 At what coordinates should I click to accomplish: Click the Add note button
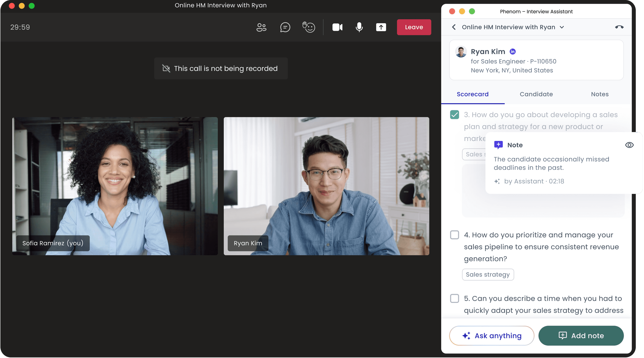coord(581,335)
